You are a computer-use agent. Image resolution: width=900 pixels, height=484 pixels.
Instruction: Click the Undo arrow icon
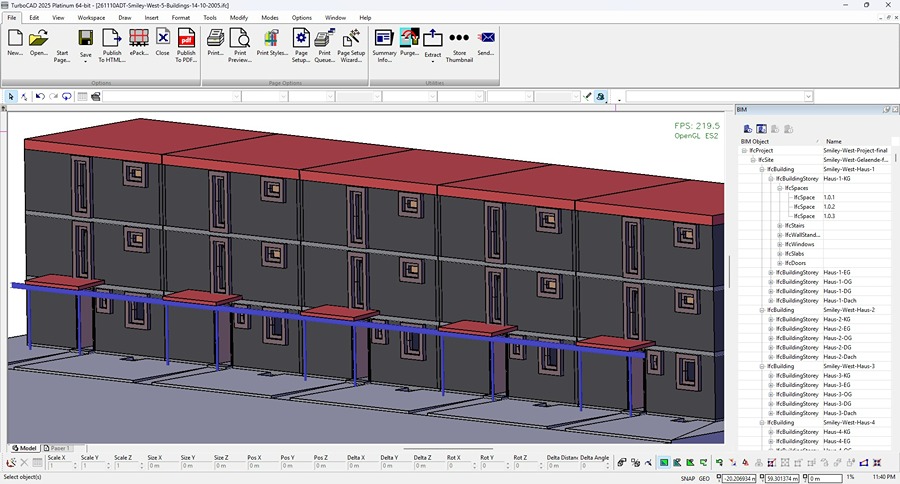click(x=40, y=96)
